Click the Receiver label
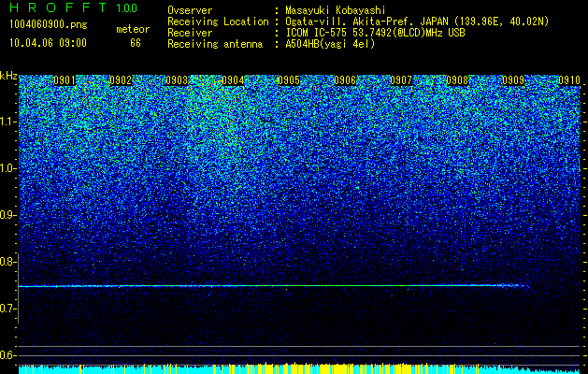Image resolution: width=588 pixels, height=374 pixels. [190, 33]
